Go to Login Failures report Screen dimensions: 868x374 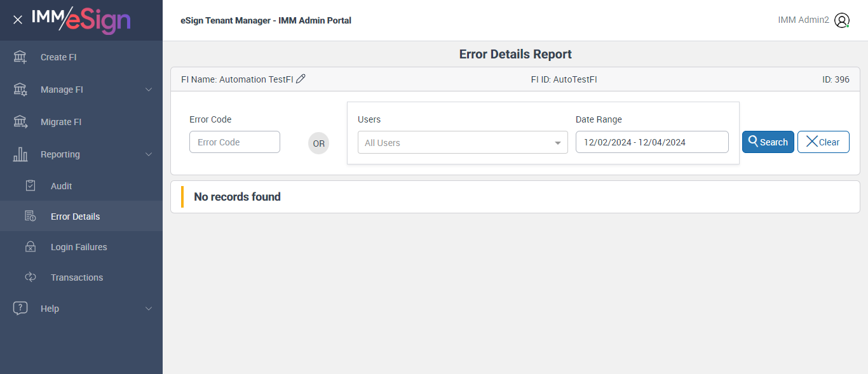click(x=79, y=247)
